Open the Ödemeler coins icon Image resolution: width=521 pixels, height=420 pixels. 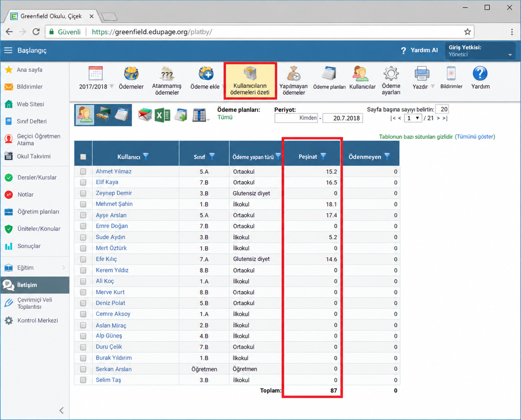point(131,74)
